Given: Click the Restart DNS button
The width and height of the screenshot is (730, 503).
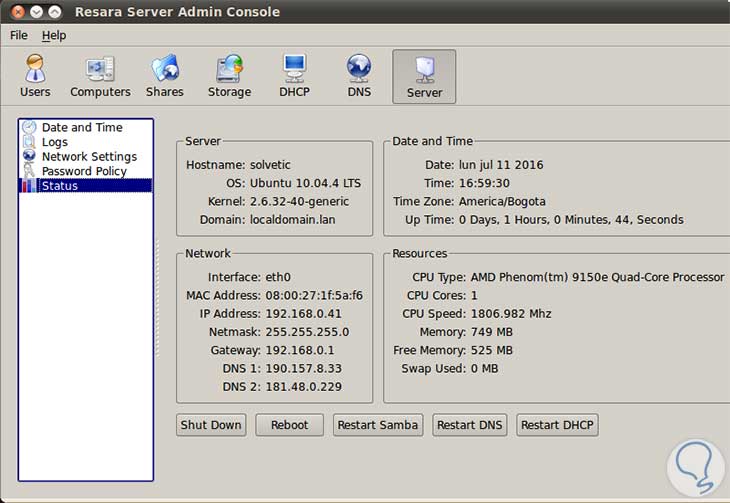Looking at the screenshot, I should point(469,425).
